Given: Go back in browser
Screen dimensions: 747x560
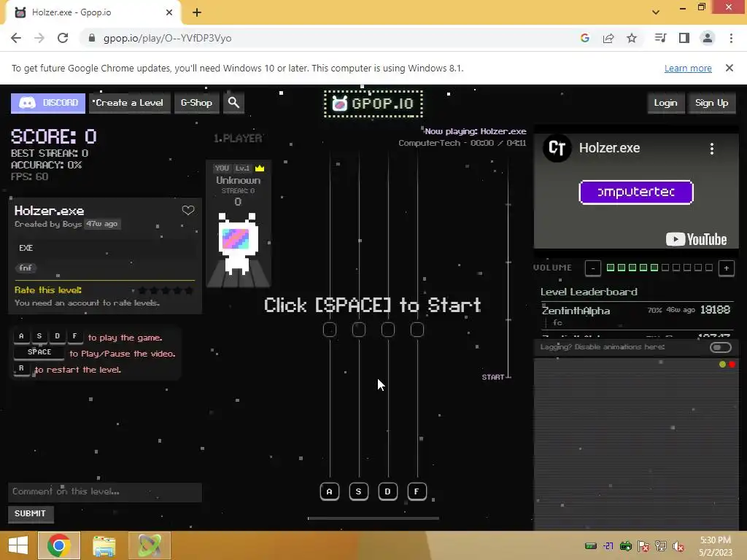Looking at the screenshot, I should pos(16,38).
